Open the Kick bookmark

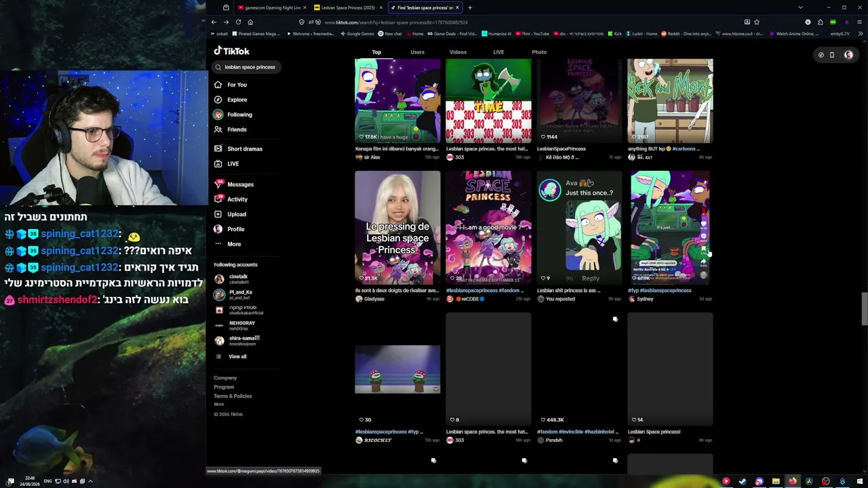click(614, 34)
